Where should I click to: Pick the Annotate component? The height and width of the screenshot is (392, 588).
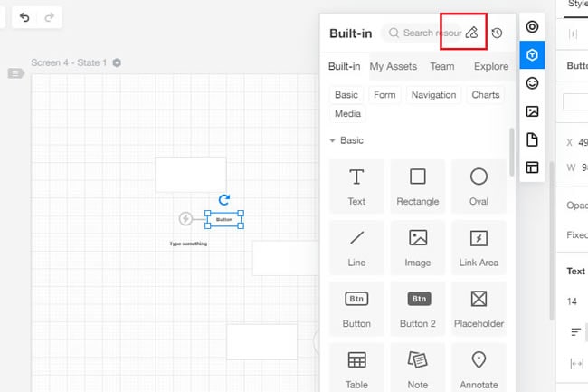pyautogui.click(x=479, y=368)
